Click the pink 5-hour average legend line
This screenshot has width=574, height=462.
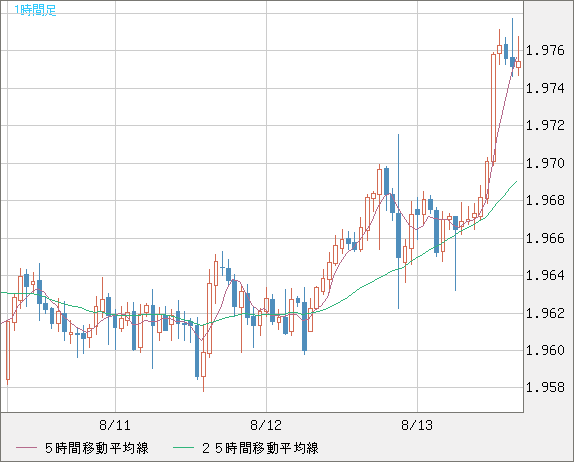coord(26,448)
